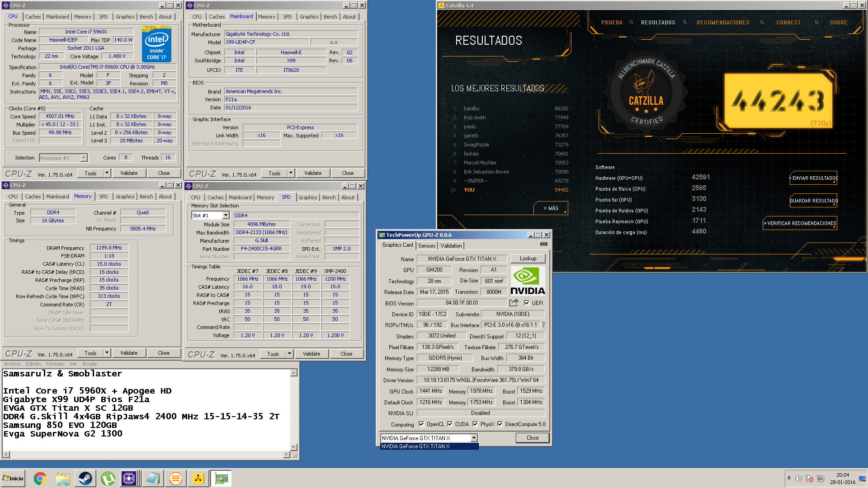
Task: Open the Processor #1 selection dropdown
Action: click(84, 158)
